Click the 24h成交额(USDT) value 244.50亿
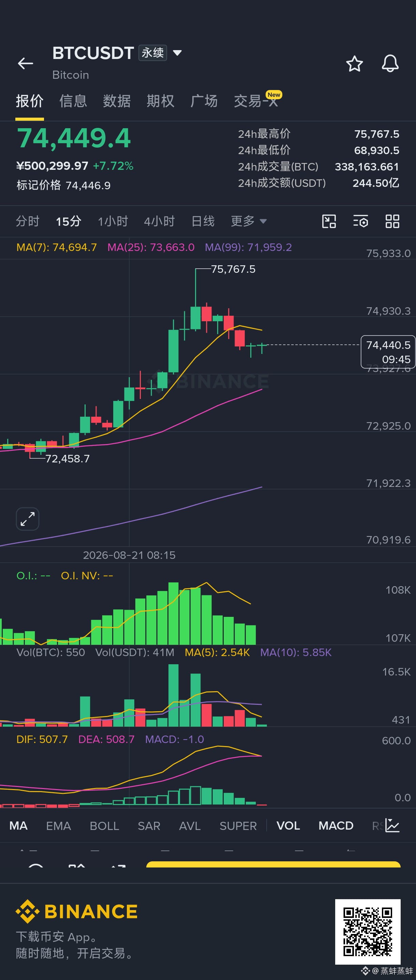Image resolution: width=416 pixels, height=980 pixels. pyautogui.click(x=376, y=183)
